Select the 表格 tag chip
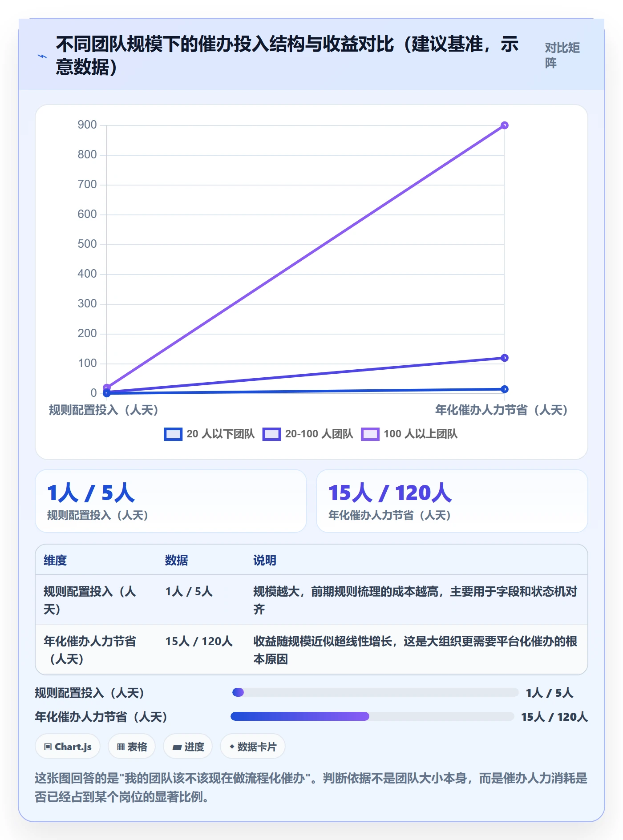Viewport: 623px width, 840px height. coord(132,747)
